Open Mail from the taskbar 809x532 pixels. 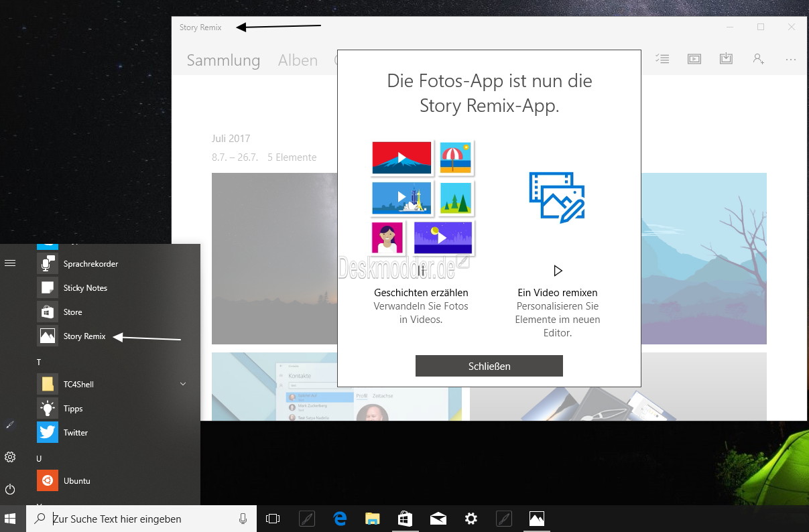point(438,519)
